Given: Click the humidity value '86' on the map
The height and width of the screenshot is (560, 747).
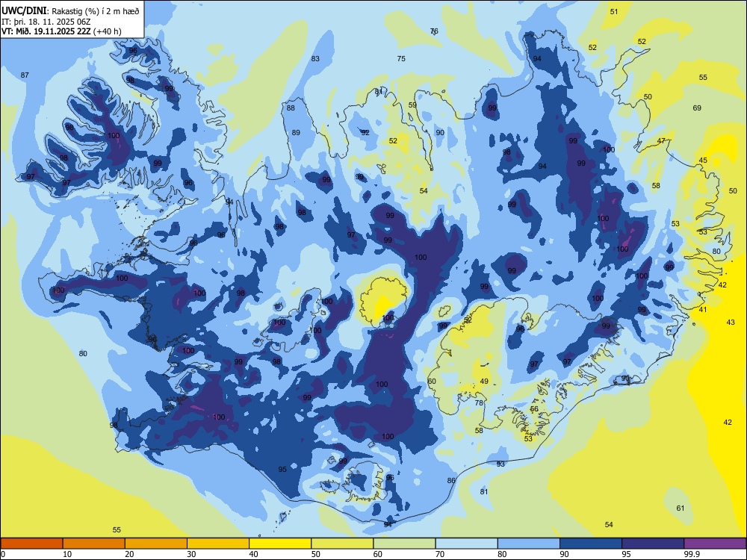Looking at the screenshot, I should 451,480.
